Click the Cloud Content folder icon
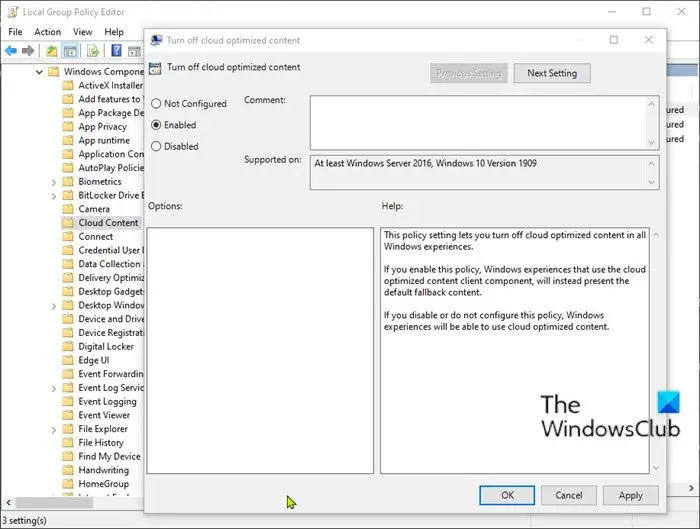 pos(68,223)
